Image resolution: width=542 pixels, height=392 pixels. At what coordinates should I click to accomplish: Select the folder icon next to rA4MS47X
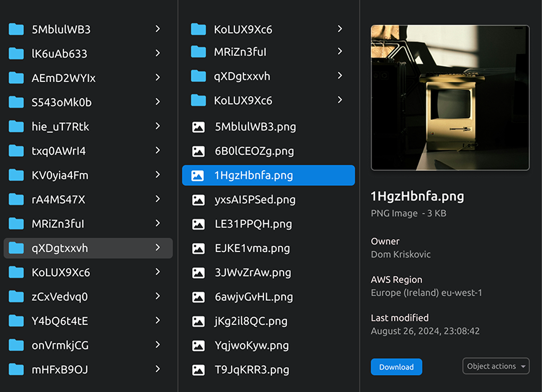16,199
